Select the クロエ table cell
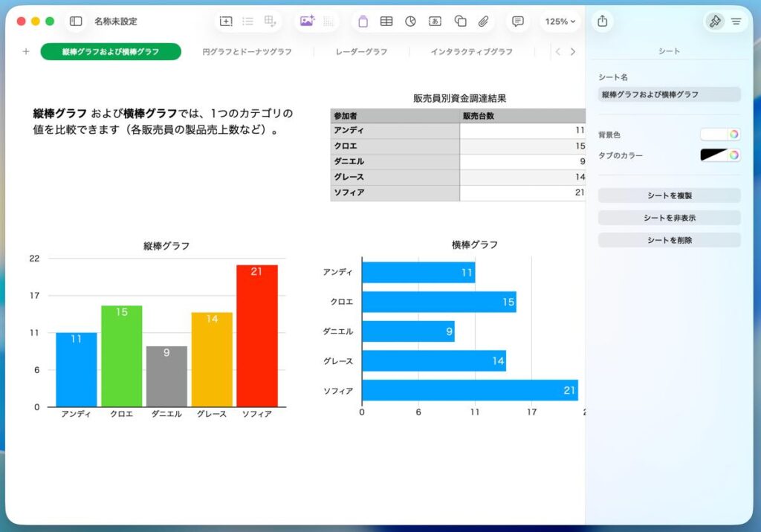The image size is (761, 532). click(395, 146)
